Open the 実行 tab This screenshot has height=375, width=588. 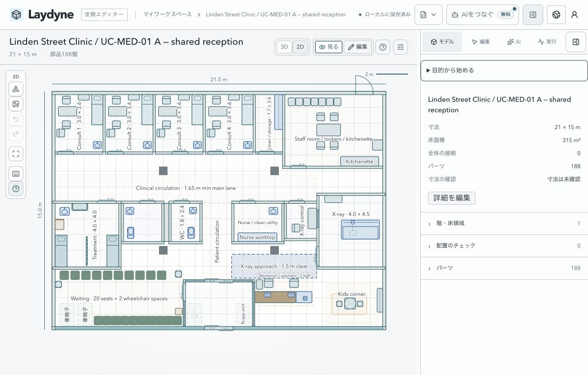point(547,42)
